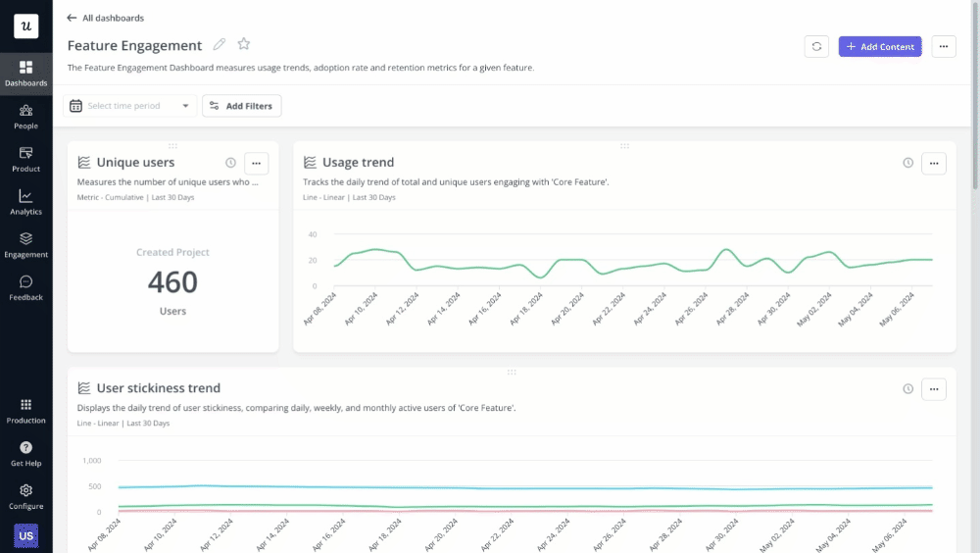Viewport: 980px width, 553px height.
Task: Open Get Help in sidebar
Action: coord(25,454)
